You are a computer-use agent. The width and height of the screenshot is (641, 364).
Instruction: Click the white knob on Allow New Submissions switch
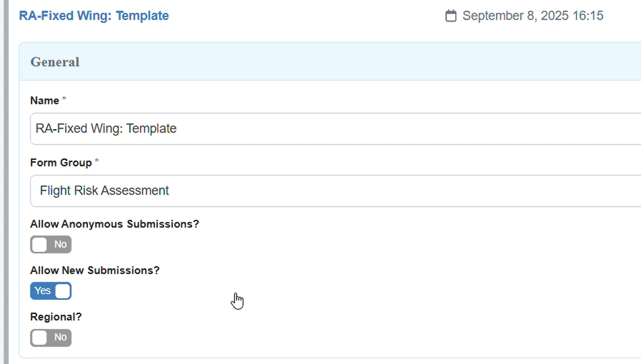[x=63, y=291]
